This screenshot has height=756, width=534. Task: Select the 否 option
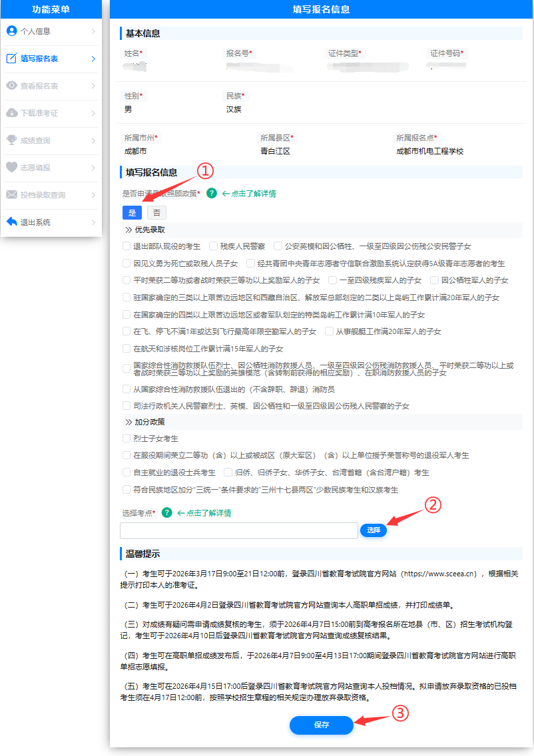coord(156,212)
